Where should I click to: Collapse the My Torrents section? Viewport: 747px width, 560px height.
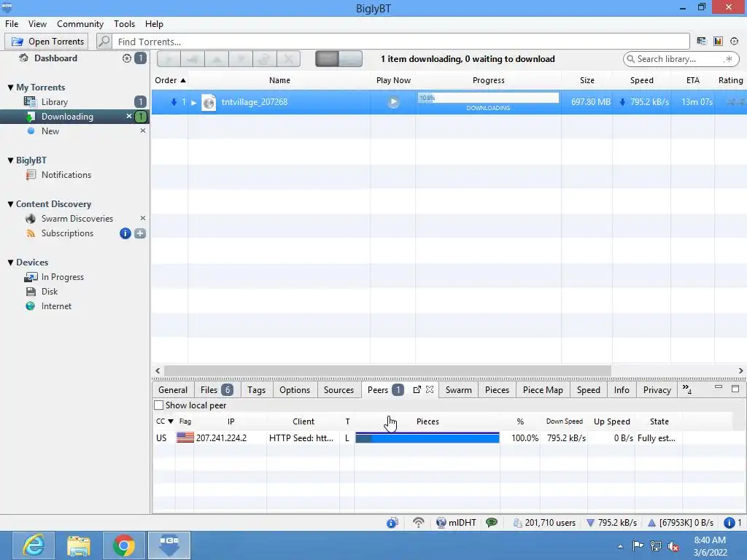tap(10, 87)
